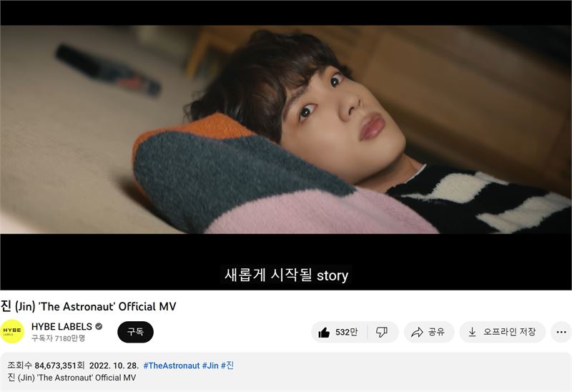Visit the HYBE LABELS channel name link

[x=61, y=326]
